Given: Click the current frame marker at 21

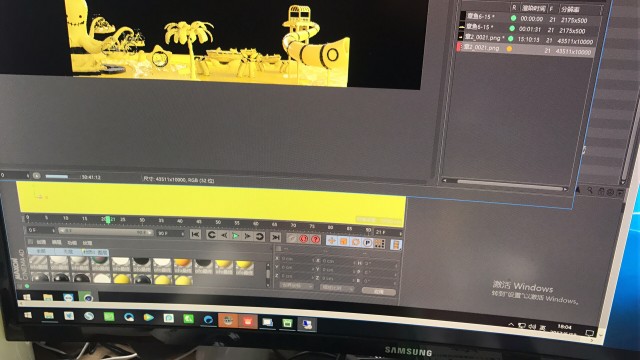Looking at the screenshot, I should [x=108, y=220].
